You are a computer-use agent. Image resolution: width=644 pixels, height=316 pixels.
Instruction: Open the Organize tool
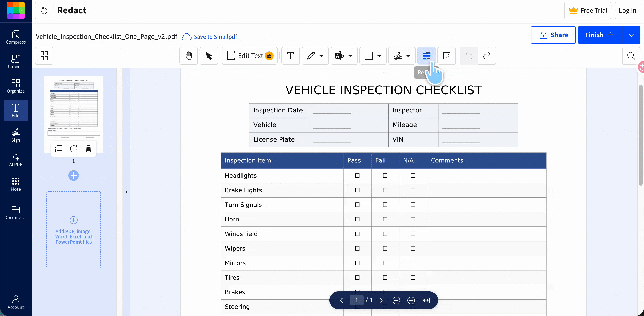point(16,86)
